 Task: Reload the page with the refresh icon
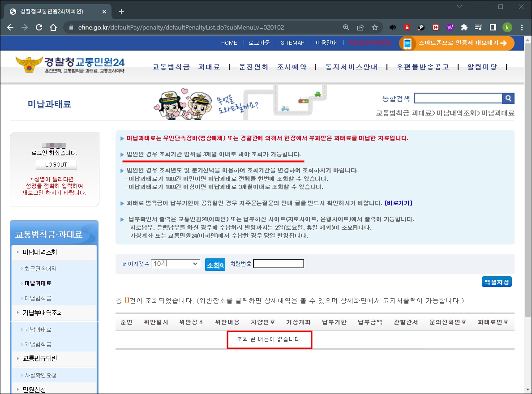39,27
